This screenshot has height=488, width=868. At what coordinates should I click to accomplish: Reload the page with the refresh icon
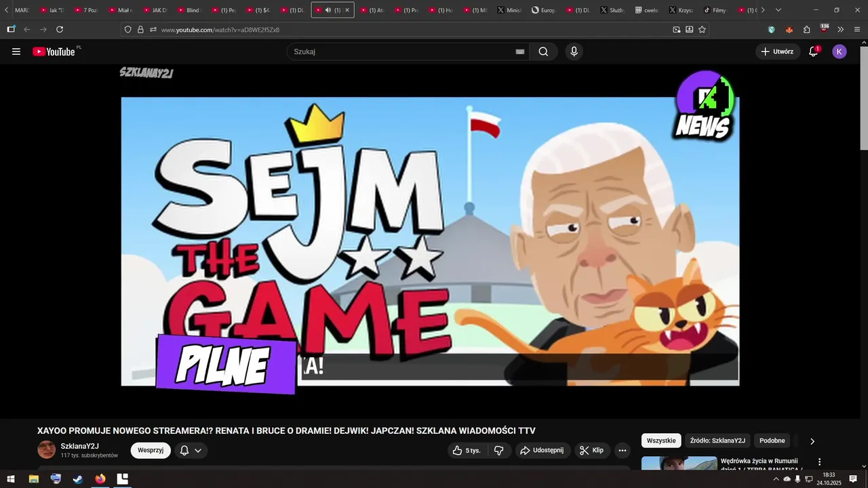[x=60, y=29]
